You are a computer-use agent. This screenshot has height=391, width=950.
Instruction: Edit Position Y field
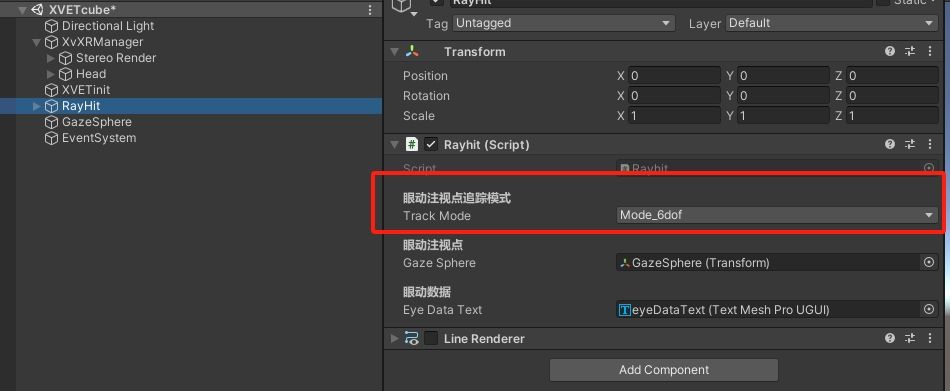pyautogui.click(x=783, y=76)
